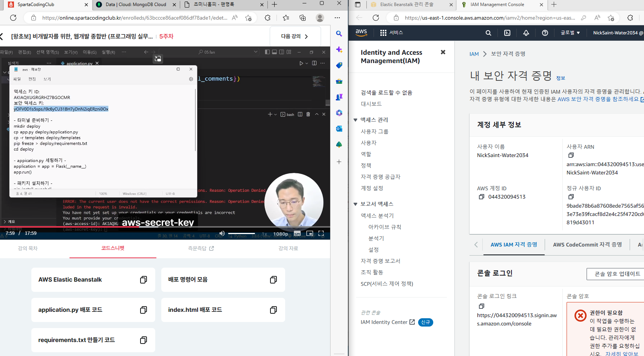Refresh the IAM Management Console page

pos(376,18)
